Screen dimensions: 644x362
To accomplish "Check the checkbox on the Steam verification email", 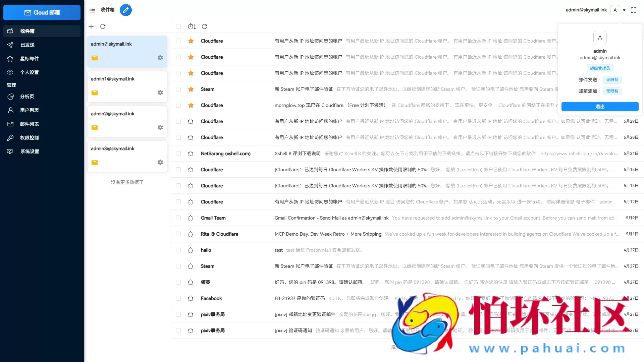I will tap(178, 89).
